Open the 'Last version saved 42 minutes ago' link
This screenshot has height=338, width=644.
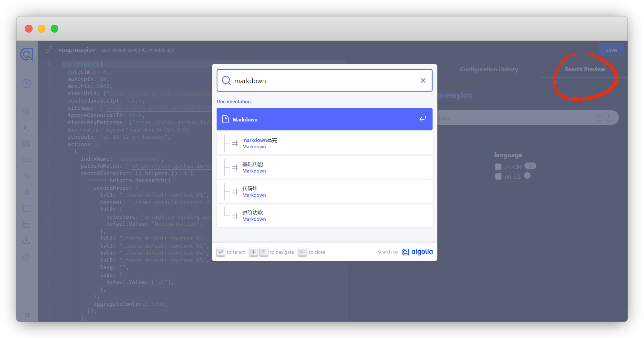(x=138, y=50)
